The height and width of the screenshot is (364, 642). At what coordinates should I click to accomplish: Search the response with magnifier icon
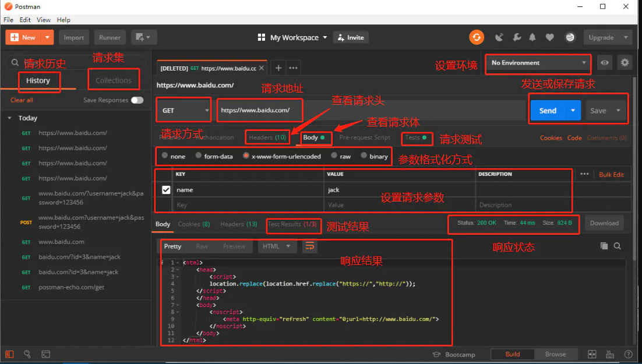point(618,246)
